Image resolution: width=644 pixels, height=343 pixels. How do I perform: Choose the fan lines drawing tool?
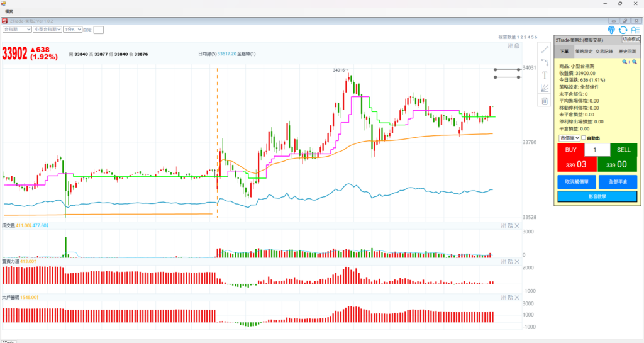click(545, 88)
